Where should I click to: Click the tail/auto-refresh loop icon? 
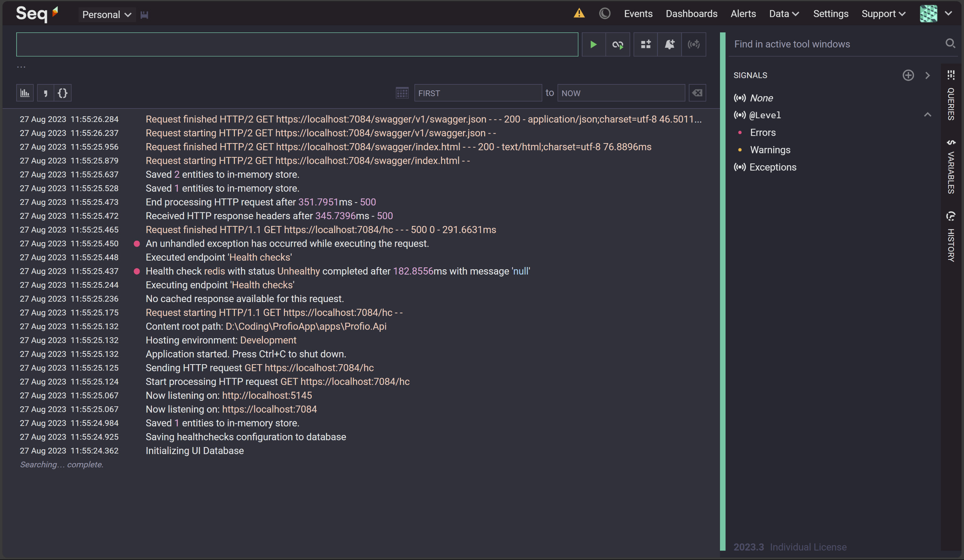point(618,45)
